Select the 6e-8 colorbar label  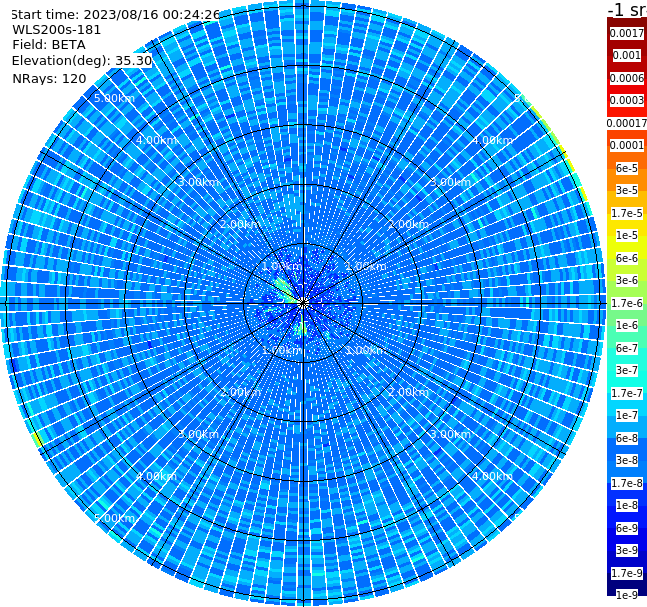627,438
